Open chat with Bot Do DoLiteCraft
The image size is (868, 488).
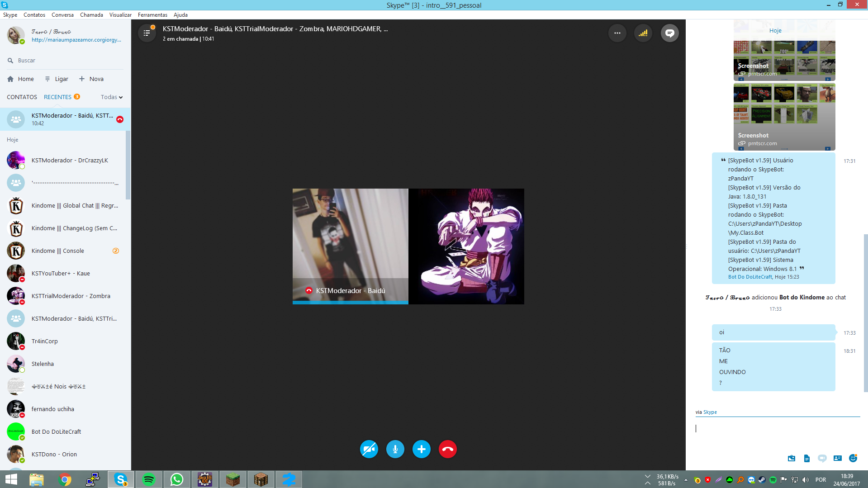pyautogui.click(x=63, y=431)
